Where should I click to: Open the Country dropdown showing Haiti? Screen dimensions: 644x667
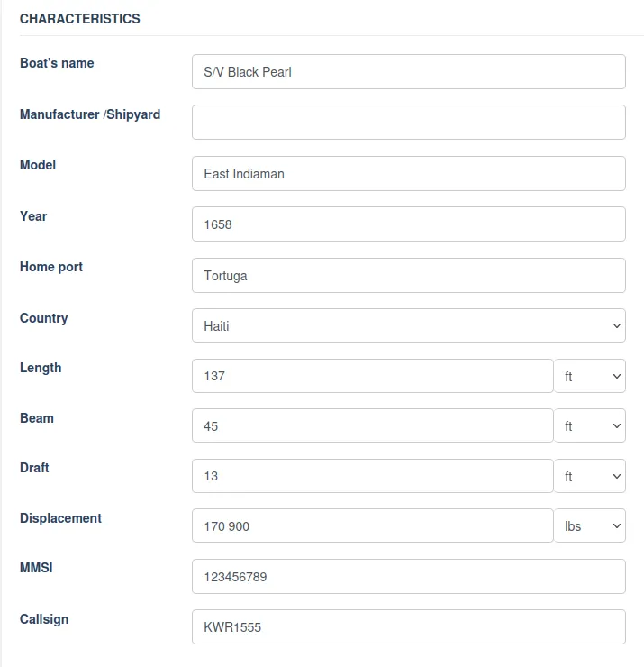click(x=409, y=325)
